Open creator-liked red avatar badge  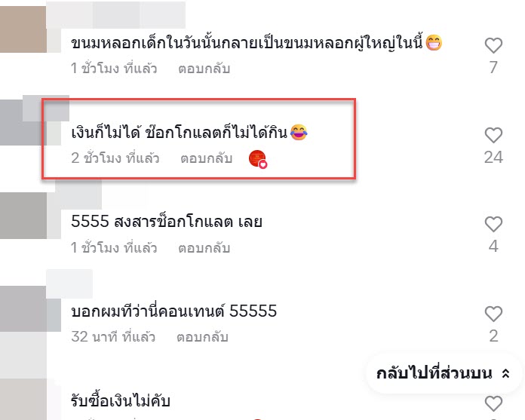[x=258, y=159]
